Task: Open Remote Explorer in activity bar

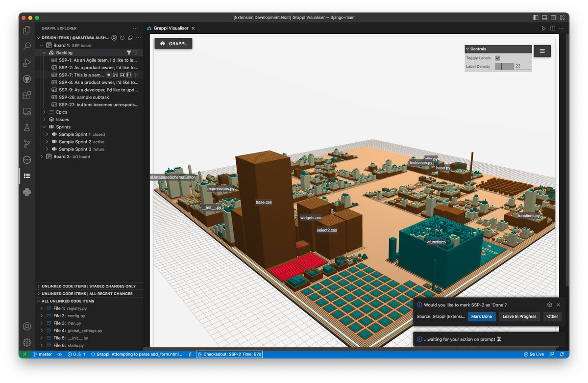Action: (27, 111)
